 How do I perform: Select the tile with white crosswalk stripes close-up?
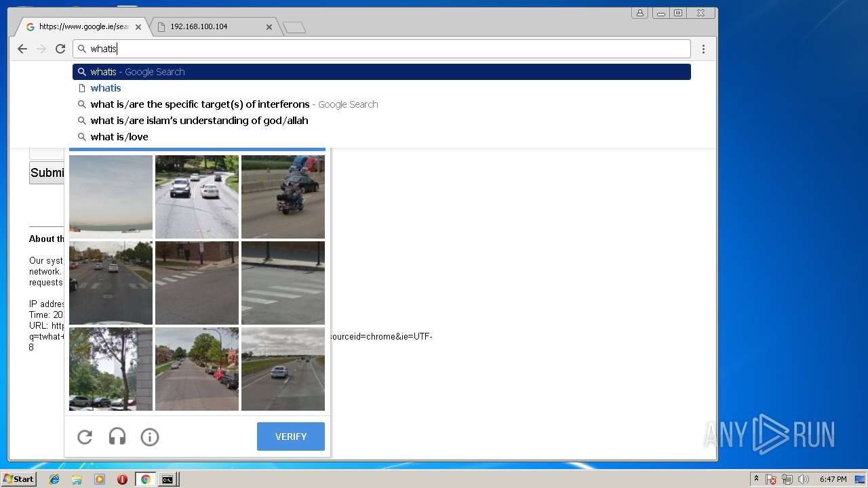(x=283, y=283)
